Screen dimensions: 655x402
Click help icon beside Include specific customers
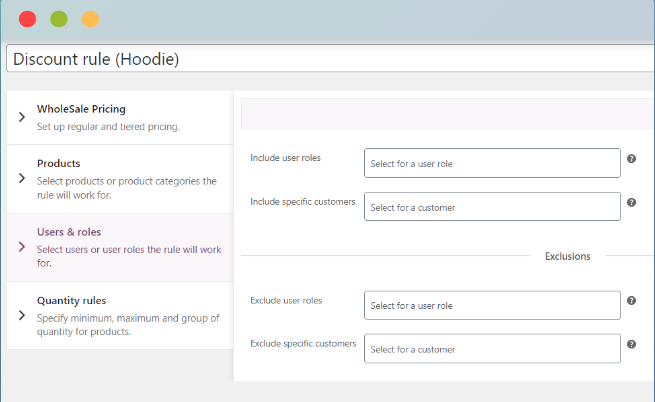point(631,203)
